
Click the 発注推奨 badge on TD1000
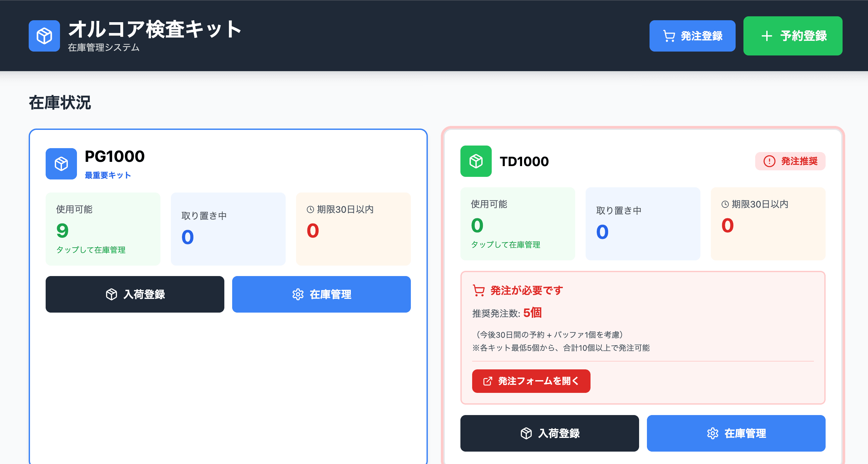point(790,161)
